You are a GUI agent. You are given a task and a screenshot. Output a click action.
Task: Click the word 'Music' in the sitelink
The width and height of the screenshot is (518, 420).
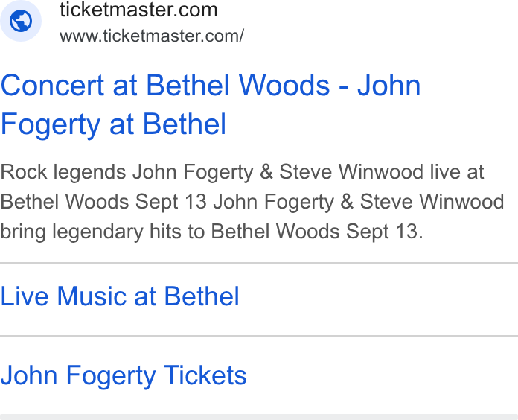(92, 296)
